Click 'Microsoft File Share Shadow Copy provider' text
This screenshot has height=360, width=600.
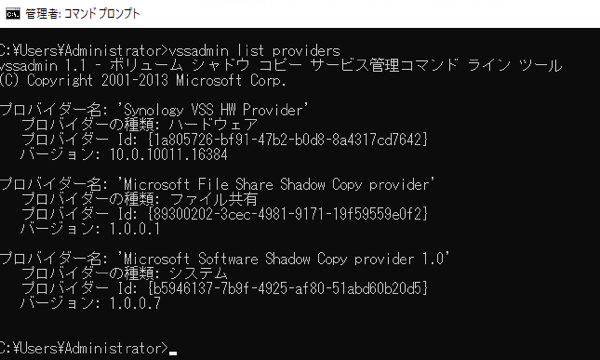[276, 185]
